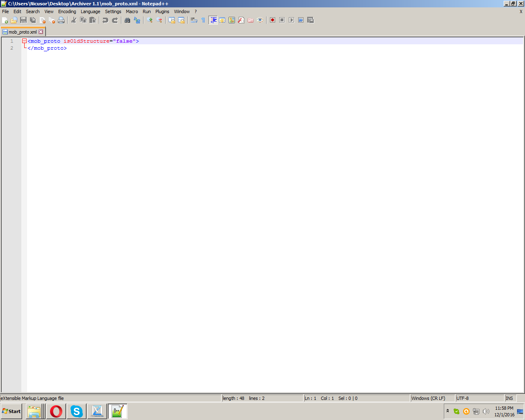The image size is (525, 420).
Task: Toggle file monitoring eye icon
Action: click(x=260, y=20)
